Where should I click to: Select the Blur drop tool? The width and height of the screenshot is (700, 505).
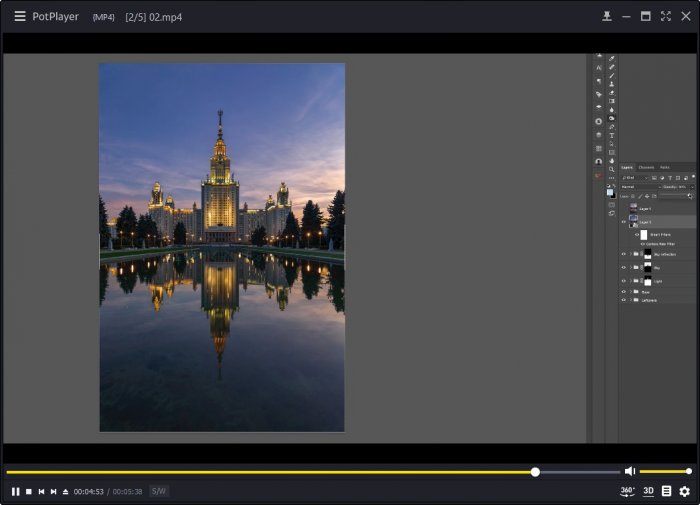[612, 110]
